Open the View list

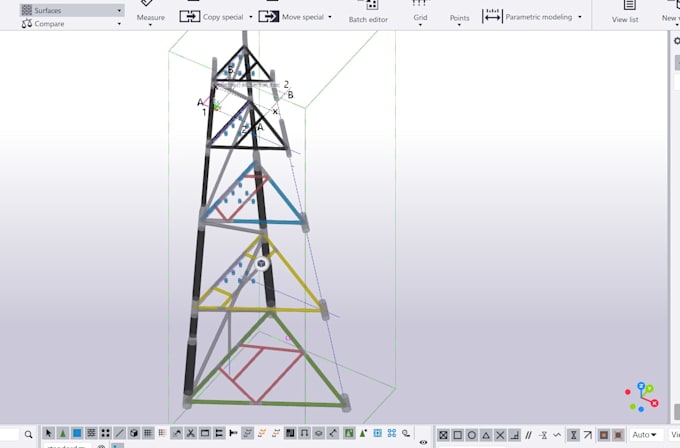click(625, 12)
